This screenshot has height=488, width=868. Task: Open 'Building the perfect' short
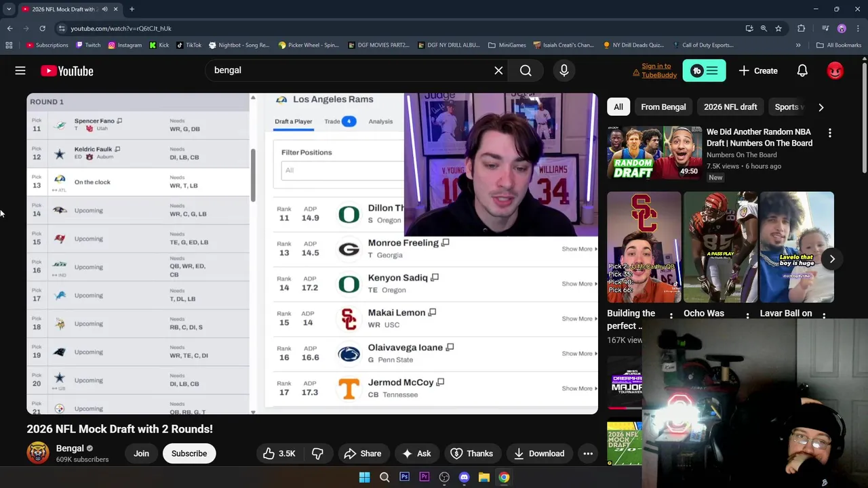[644, 247]
